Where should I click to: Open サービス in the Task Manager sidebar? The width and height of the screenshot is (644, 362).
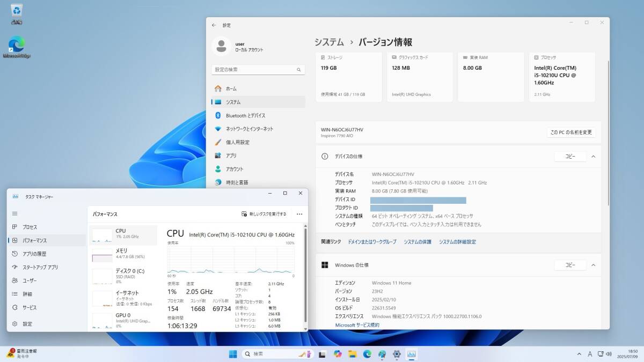47,308
